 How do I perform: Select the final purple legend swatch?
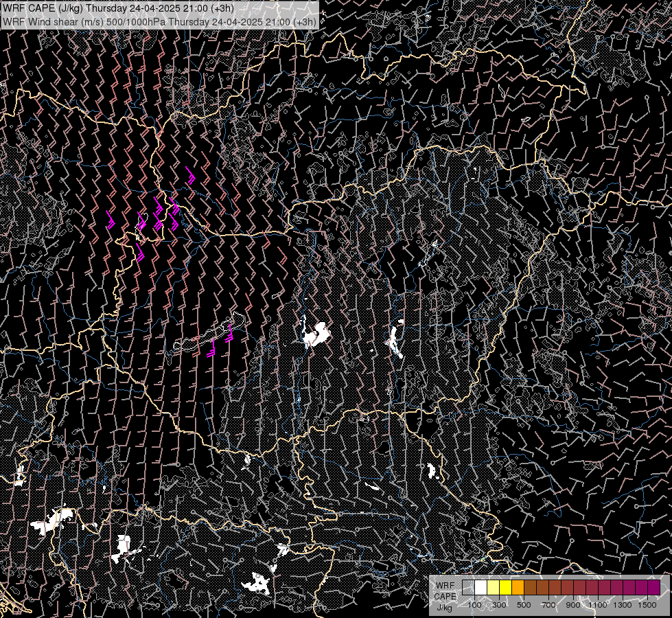[x=653, y=587]
